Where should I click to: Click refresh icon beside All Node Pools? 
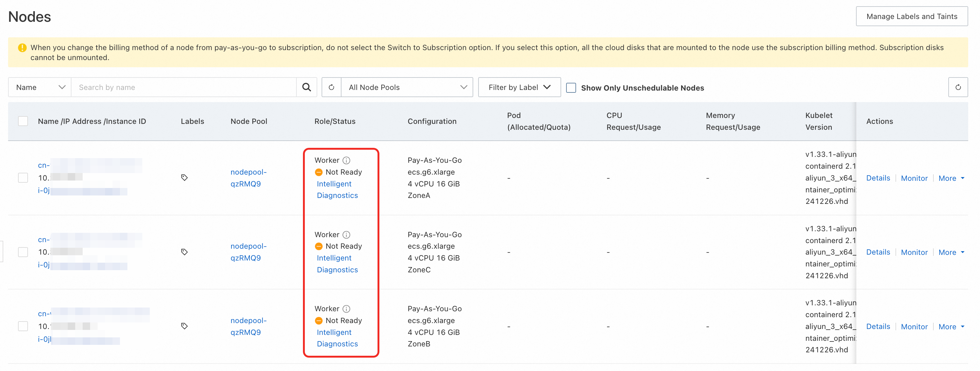(x=331, y=87)
